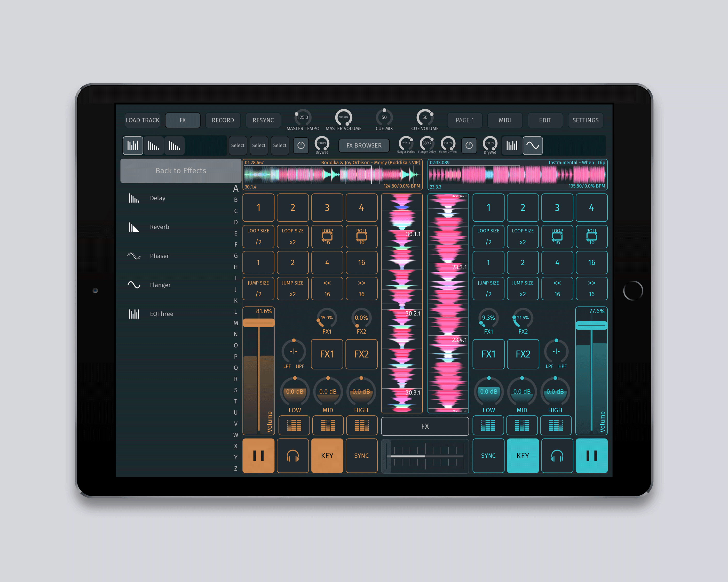Enable right deck FX1 button
Viewport: 728px width, 582px height.
[488, 354]
